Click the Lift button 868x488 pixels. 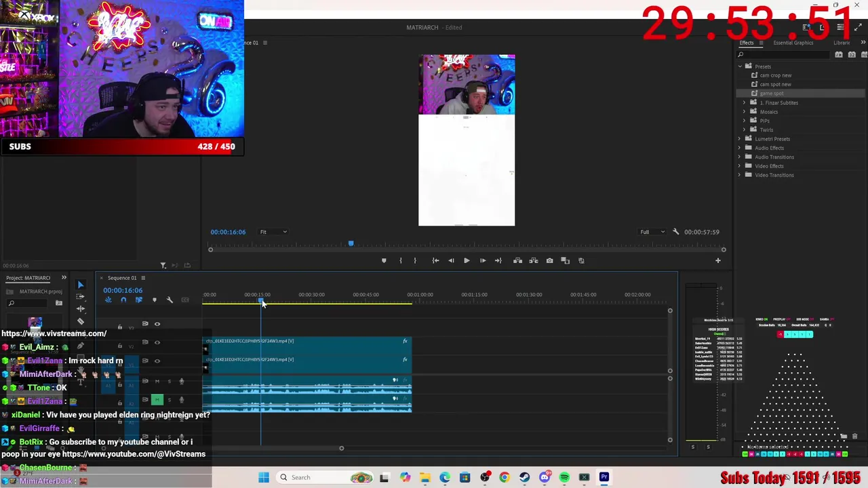click(517, 260)
